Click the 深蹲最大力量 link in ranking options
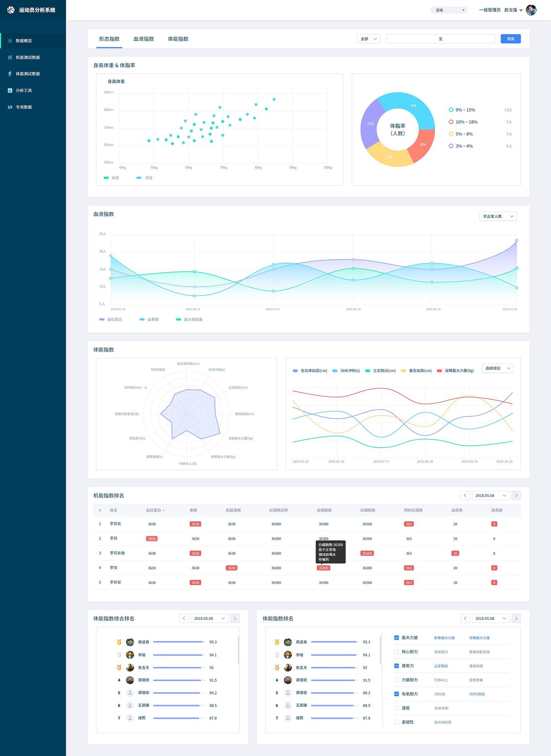The width and height of the screenshot is (551, 756). (479, 638)
